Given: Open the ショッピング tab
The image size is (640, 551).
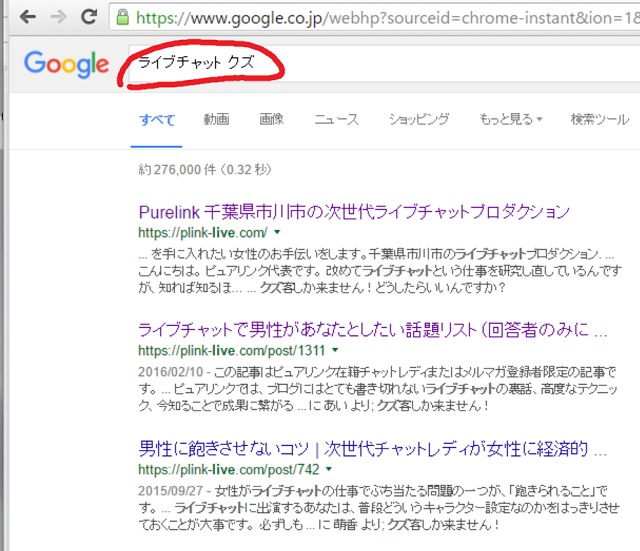Looking at the screenshot, I should pos(419,119).
